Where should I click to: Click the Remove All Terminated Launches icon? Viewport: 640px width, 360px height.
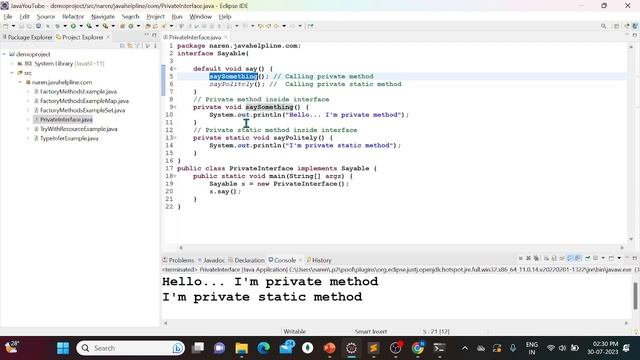coord(536,258)
